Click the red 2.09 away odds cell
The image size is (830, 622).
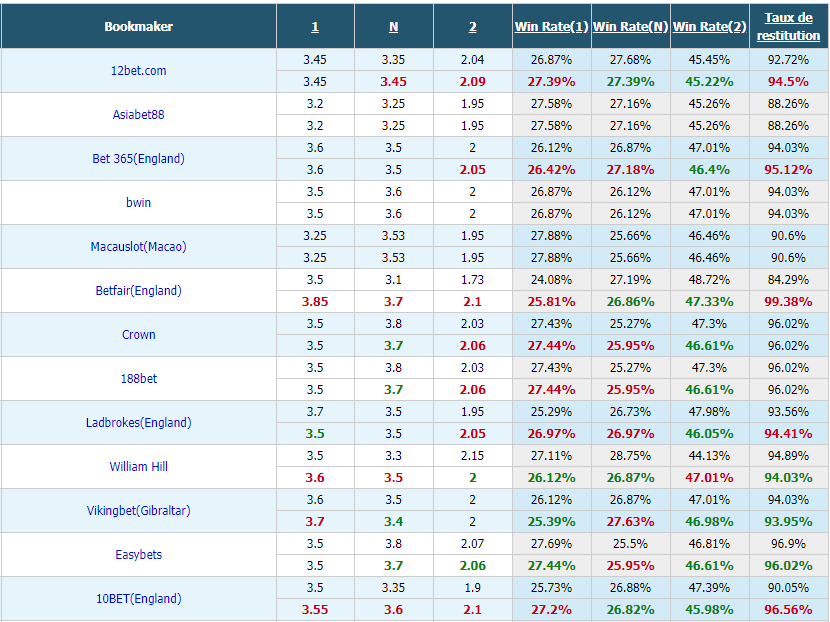click(x=473, y=82)
